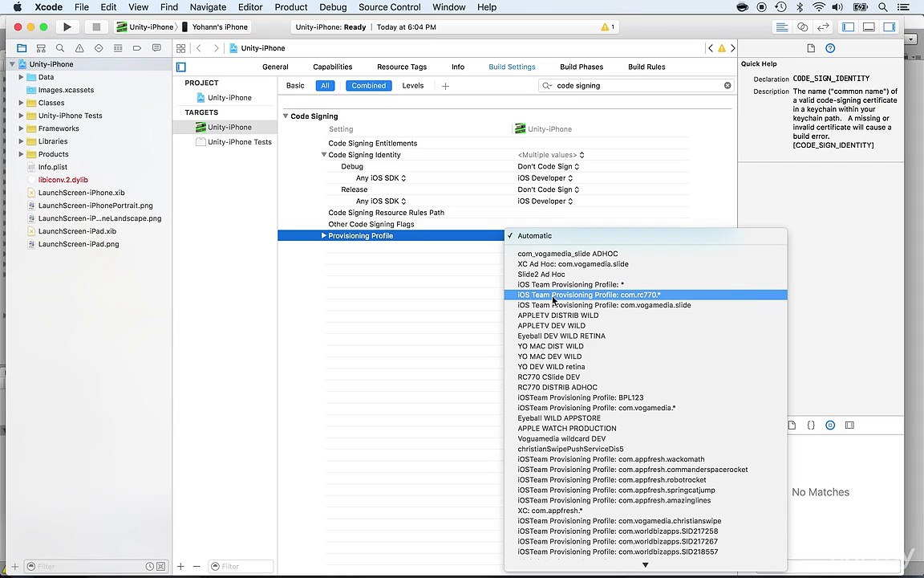
Task: Select Info.plist in the navigator
Action: 52,167
